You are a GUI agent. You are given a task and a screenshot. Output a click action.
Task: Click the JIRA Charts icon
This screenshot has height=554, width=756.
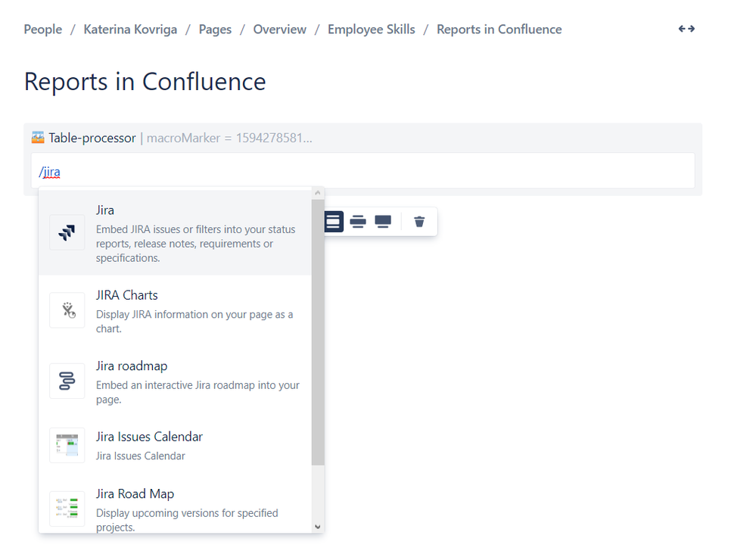[67, 310]
